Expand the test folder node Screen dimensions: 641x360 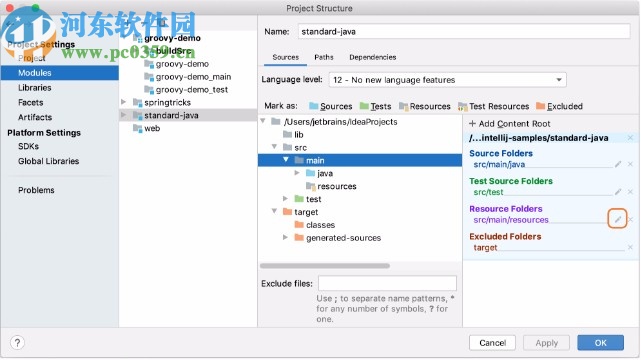click(x=285, y=199)
